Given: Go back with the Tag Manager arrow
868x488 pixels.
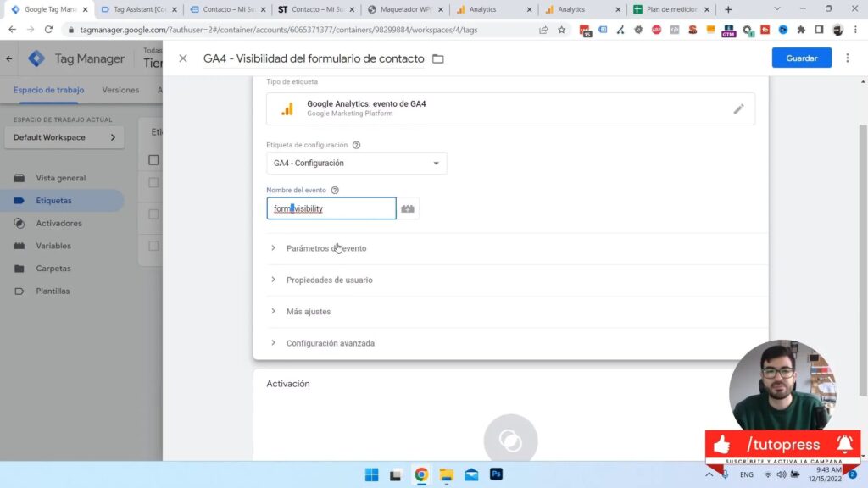Looking at the screenshot, I should [x=9, y=58].
